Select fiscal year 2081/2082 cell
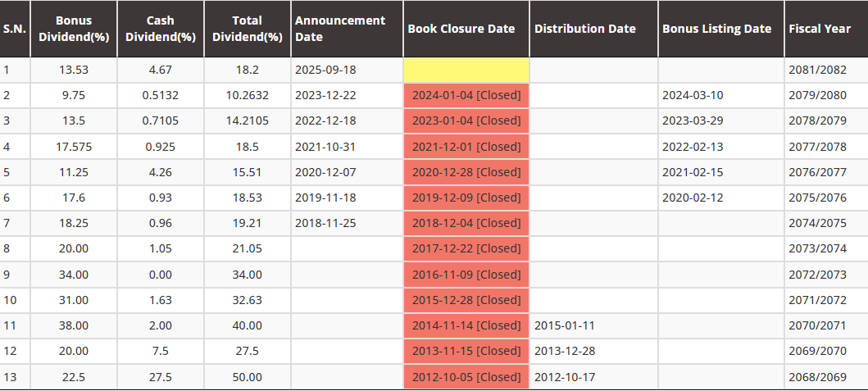Image resolution: width=868 pixels, height=391 pixels. click(826, 70)
